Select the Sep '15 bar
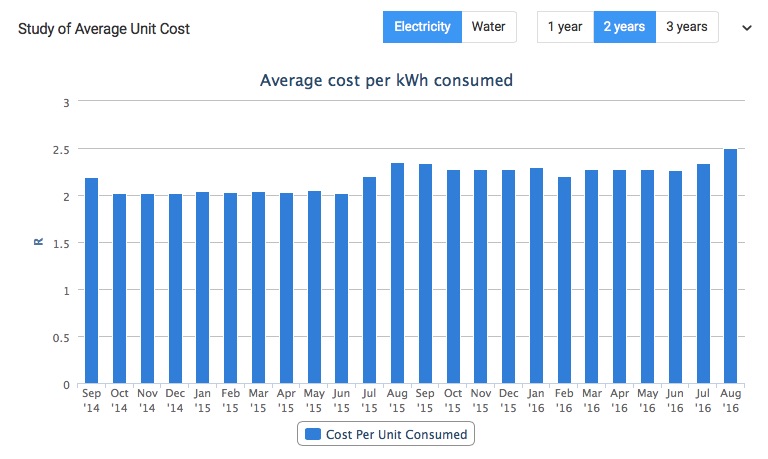Screen dimensions: 768x459 [x=425, y=274]
